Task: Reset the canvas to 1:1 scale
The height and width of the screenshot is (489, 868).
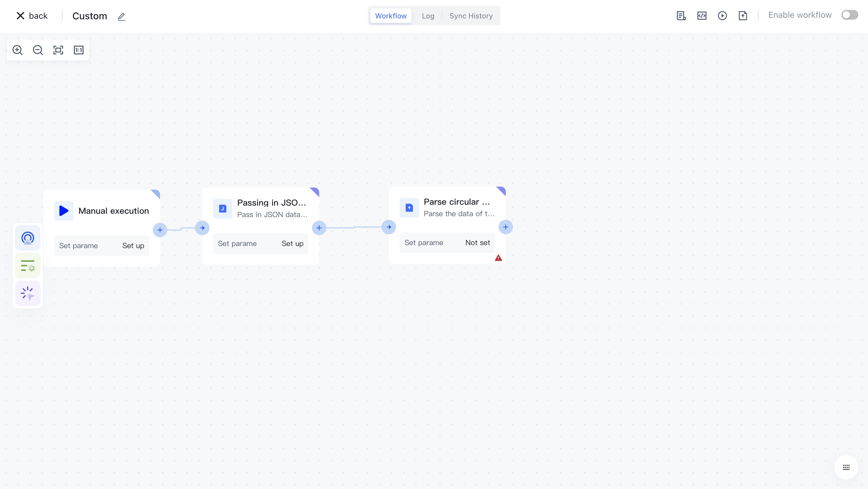Action: coord(78,50)
